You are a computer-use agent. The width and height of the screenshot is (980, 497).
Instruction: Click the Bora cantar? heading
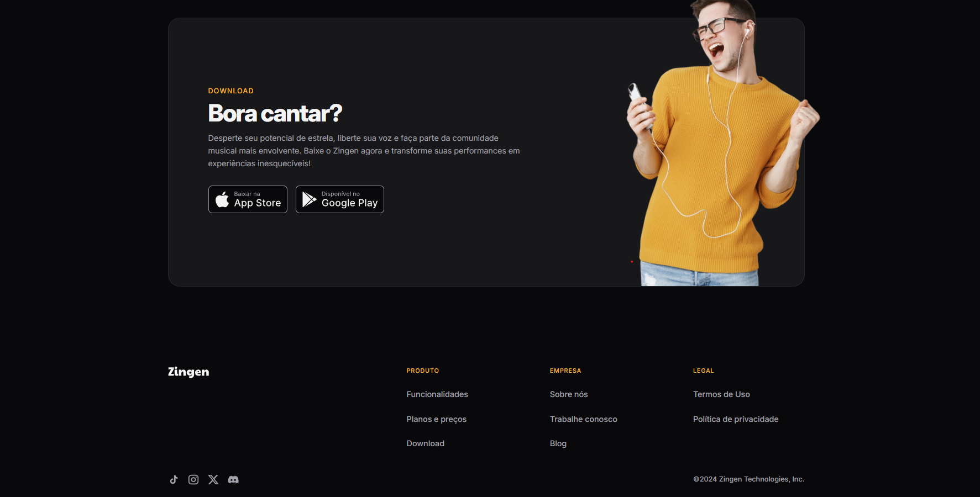point(275,114)
